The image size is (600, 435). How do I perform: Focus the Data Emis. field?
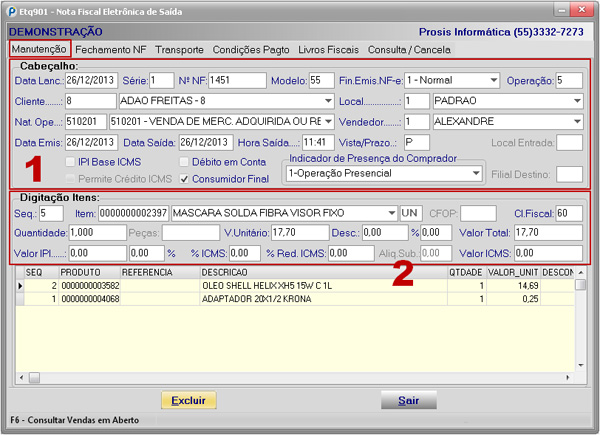[x=91, y=143]
